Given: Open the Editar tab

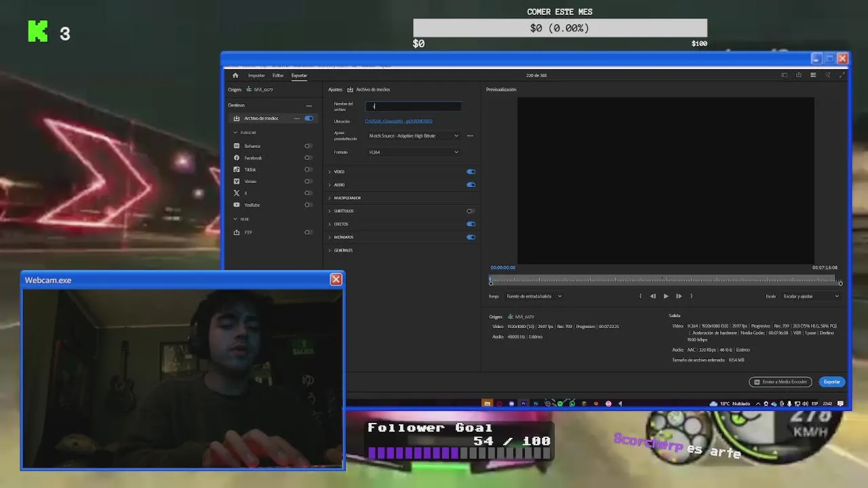Looking at the screenshot, I should coord(278,75).
